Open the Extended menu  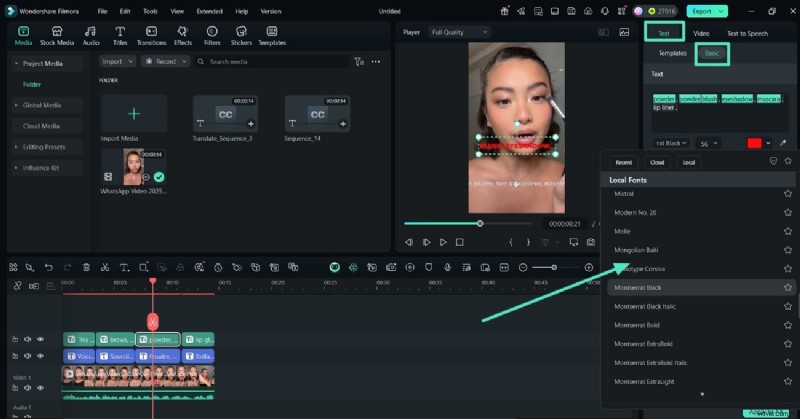click(x=209, y=11)
